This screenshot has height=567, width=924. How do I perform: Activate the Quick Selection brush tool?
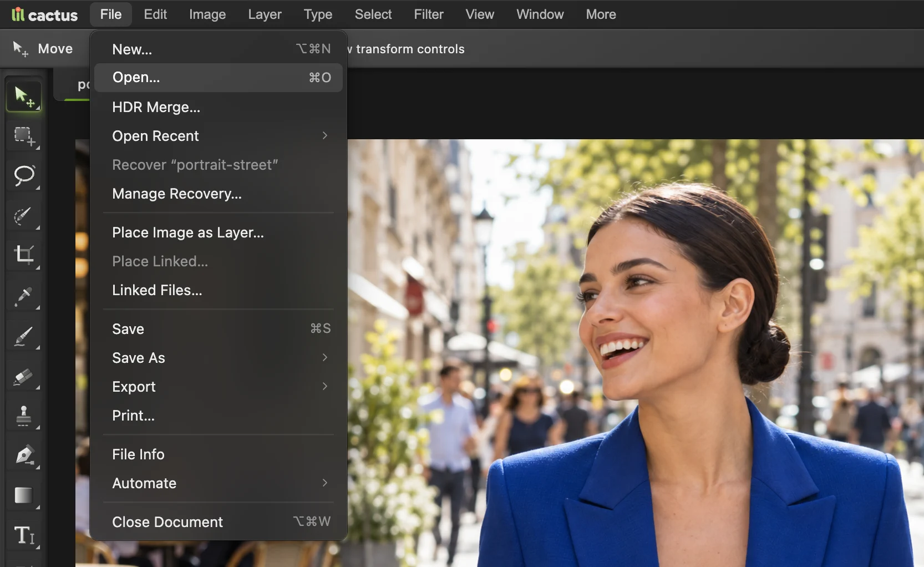[23, 216]
